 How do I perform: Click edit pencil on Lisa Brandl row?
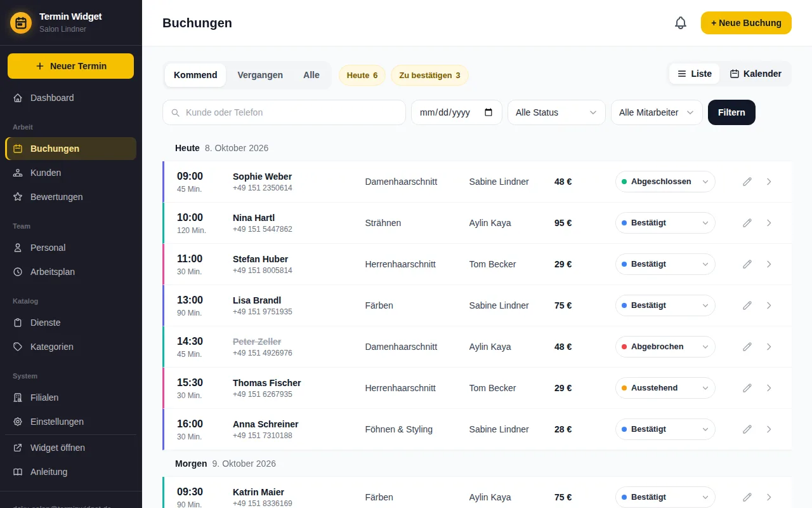(747, 305)
